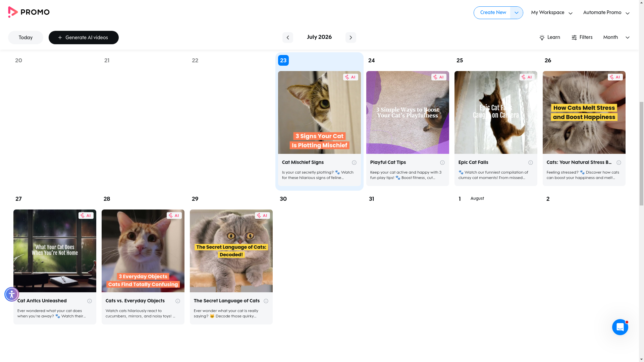644x362 pixels.
Task: Click the Epic Cat Fails title
Action: pyautogui.click(x=473, y=163)
